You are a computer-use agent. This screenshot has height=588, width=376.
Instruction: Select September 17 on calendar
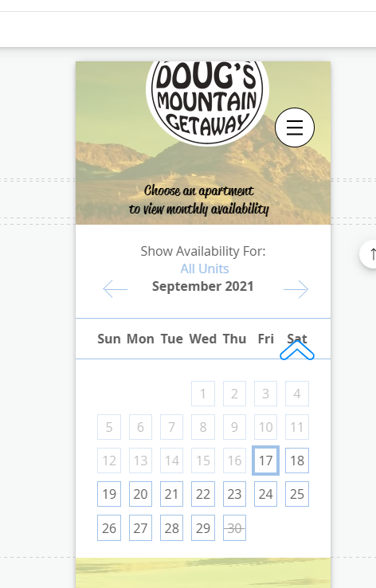265,461
